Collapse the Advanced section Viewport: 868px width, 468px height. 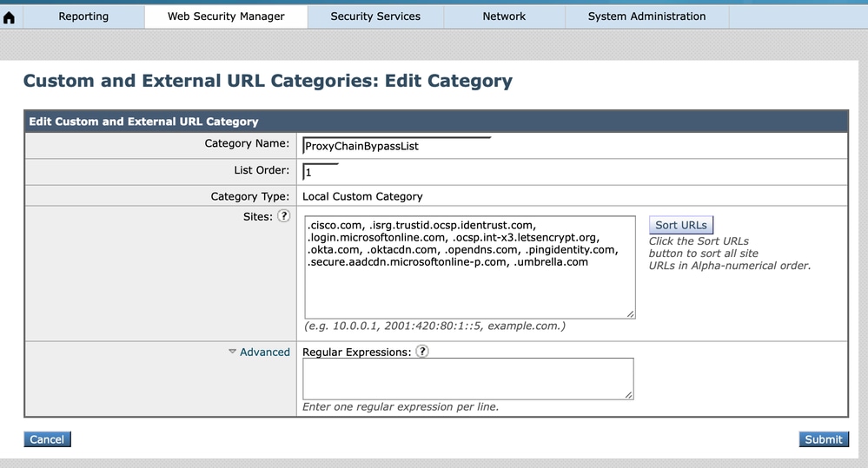259,352
